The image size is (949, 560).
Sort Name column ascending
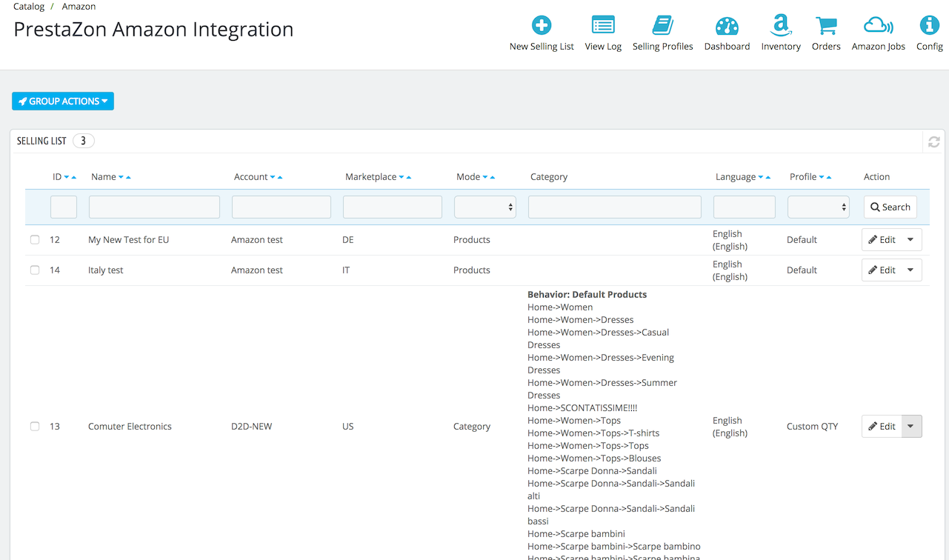[x=128, y=177]
